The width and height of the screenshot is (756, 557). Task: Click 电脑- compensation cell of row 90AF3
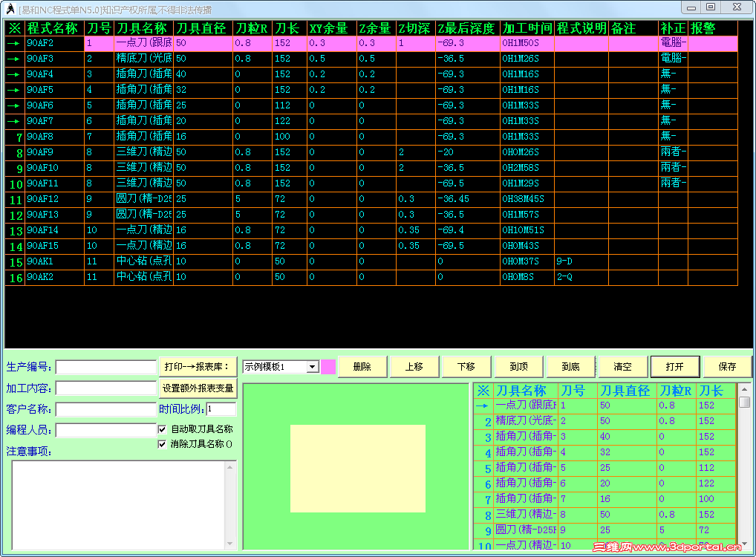pos(673,59)
